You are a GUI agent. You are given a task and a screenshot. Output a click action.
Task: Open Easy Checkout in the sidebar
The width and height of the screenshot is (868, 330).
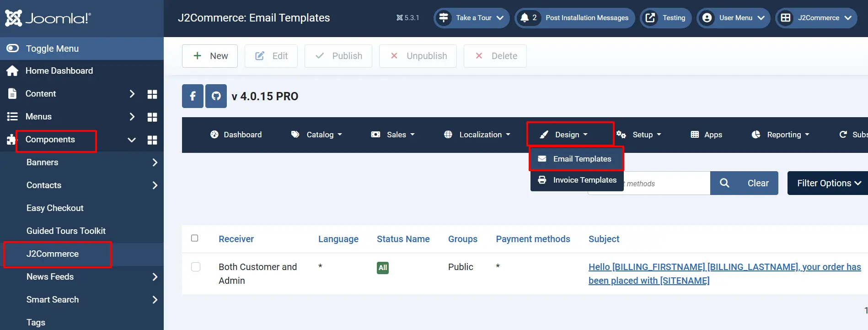click(x=55, y=208)
